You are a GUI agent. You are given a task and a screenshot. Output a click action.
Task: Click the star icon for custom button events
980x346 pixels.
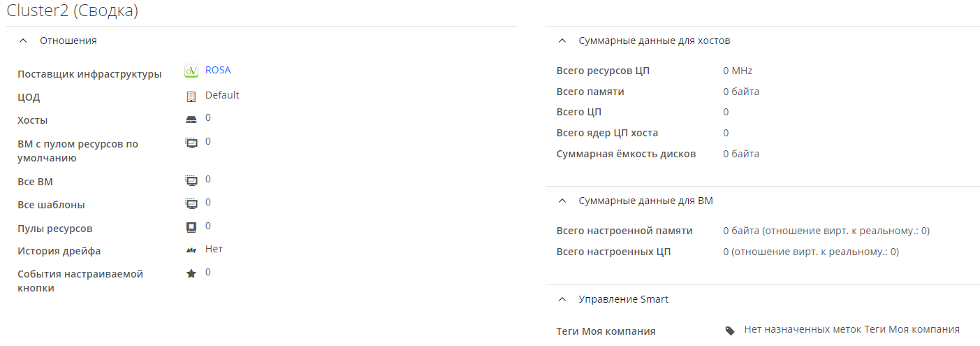191,273
